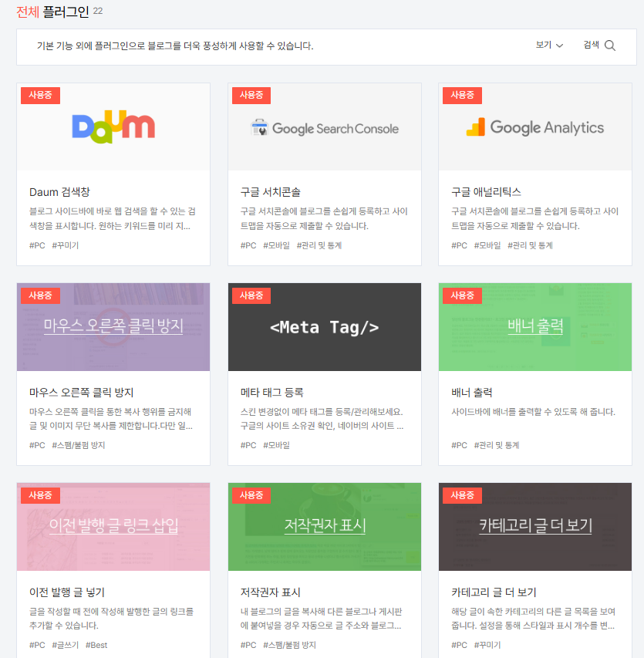Click #모바일 tag under 구글 서치콘솔
Viewport: 644px width, 658px height.
pos(276,245)
